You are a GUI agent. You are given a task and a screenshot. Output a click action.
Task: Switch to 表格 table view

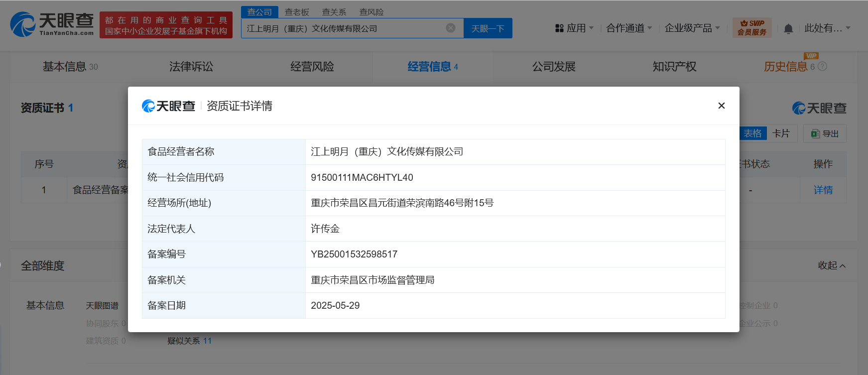(752, 133)
